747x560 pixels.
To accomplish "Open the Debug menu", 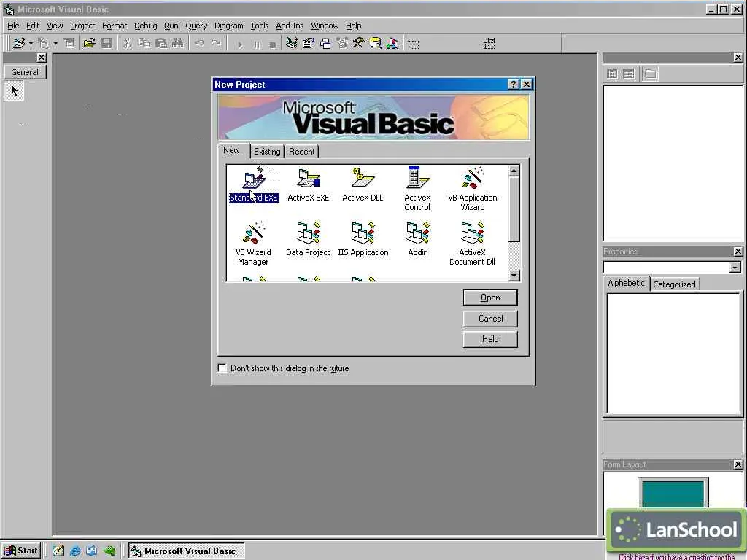I will pyautogui.click(x=145, y=26).
